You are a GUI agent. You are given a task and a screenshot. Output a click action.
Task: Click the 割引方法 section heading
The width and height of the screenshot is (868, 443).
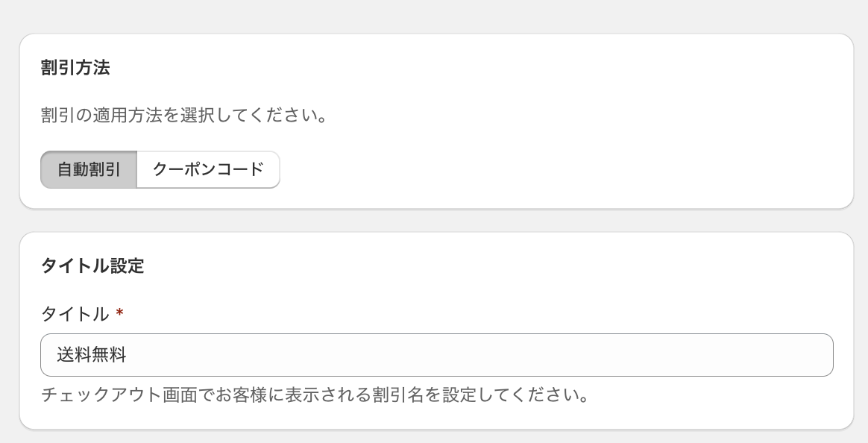[x=75, y=68]
